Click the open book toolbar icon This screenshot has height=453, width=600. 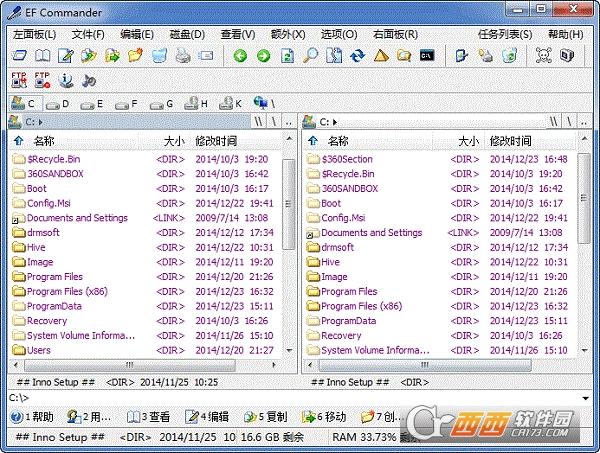42,56
